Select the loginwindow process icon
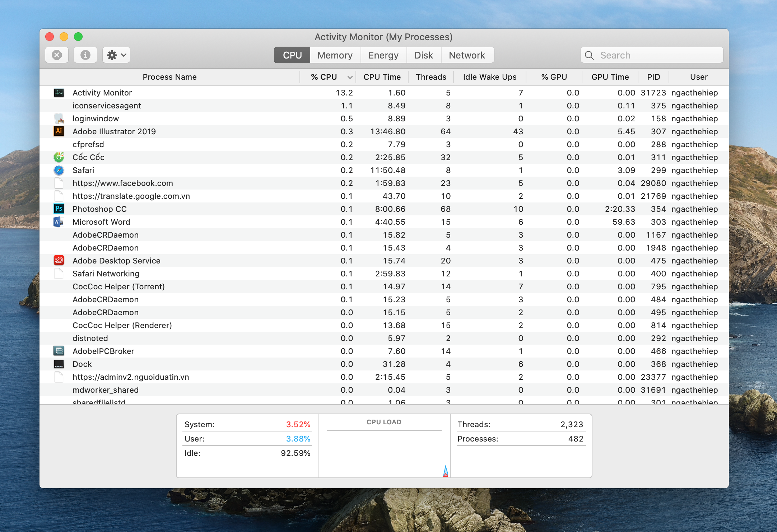Image resolution: width=777 pixels, height=532 pixels. (59, 118)
